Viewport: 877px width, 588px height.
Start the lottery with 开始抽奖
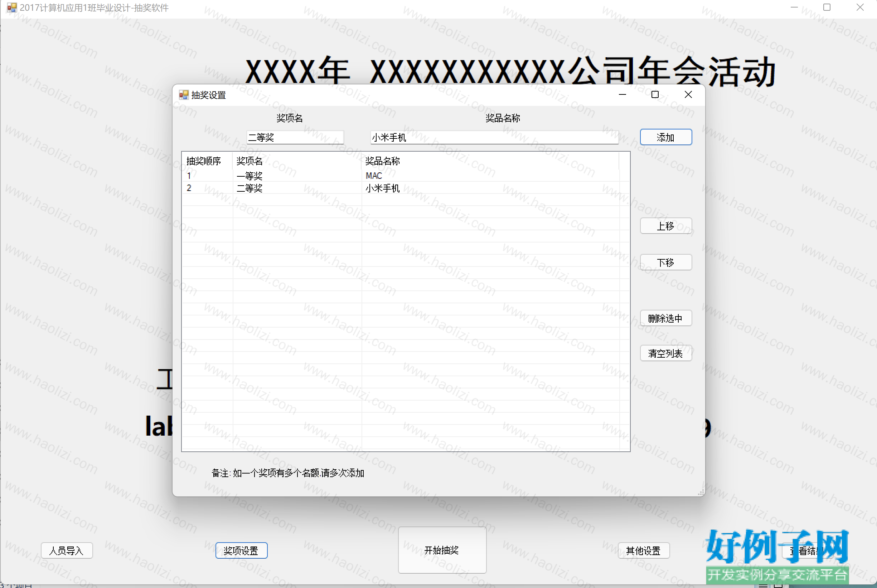click(x=442, y=550)
